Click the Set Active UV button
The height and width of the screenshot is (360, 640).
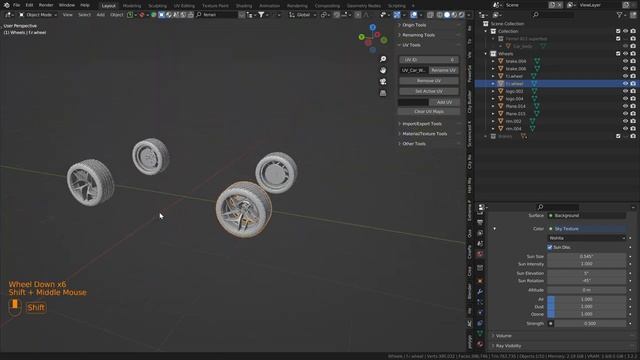tap(429, 91)
